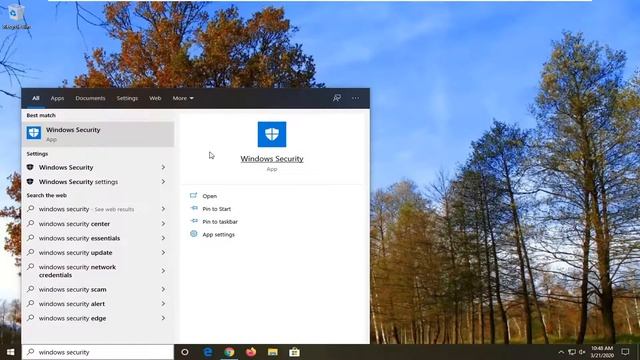
Task: Click Pin to taskbar option
Action: pyautogui.click(x=220, y=222)
